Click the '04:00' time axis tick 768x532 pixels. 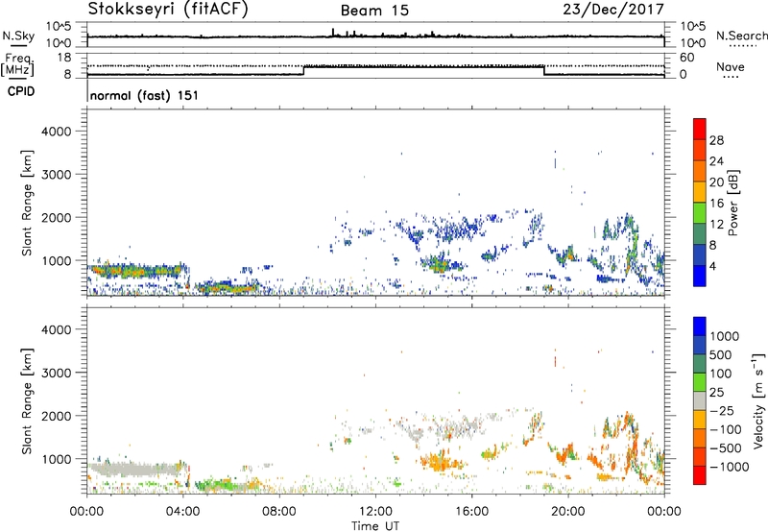tap(183, 512)
